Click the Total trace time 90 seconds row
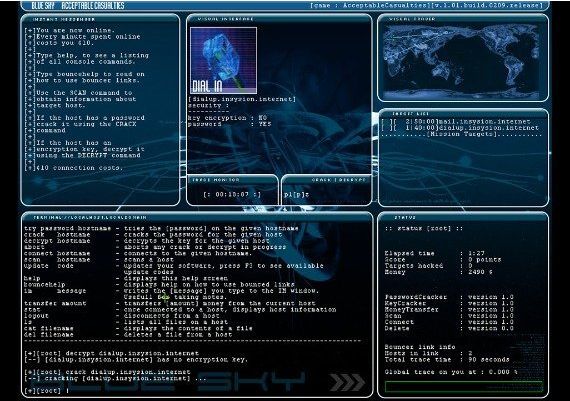 447,360
